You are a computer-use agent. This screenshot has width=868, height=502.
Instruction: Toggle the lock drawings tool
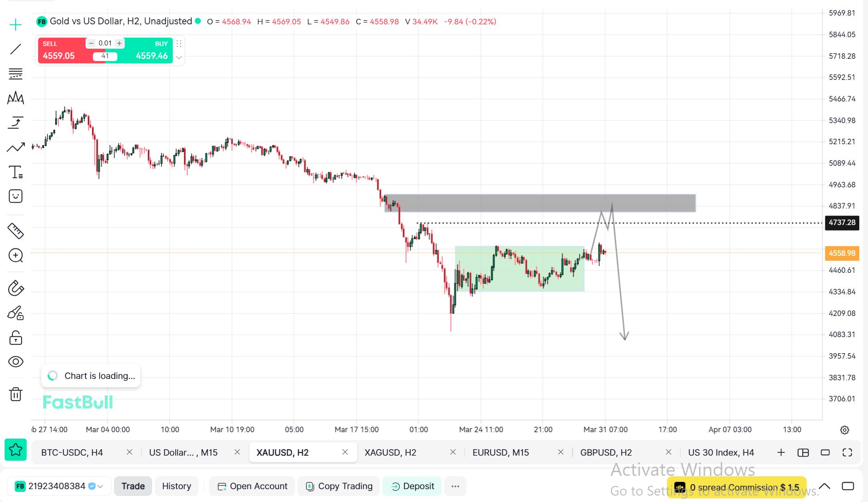coord(16,338)
